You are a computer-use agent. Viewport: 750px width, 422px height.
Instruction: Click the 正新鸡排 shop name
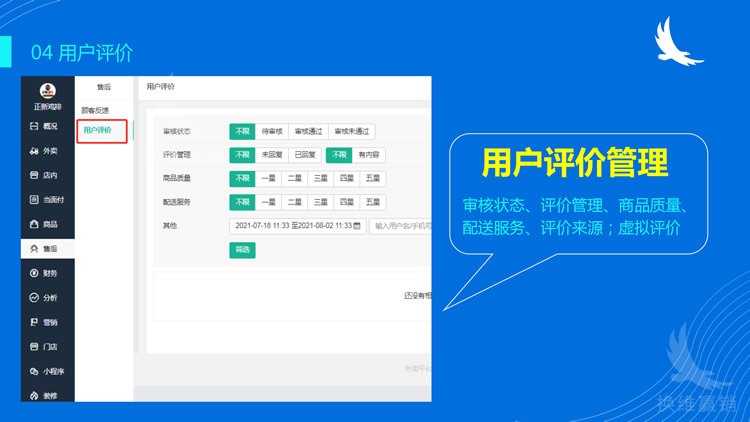[x=48, y=107]
